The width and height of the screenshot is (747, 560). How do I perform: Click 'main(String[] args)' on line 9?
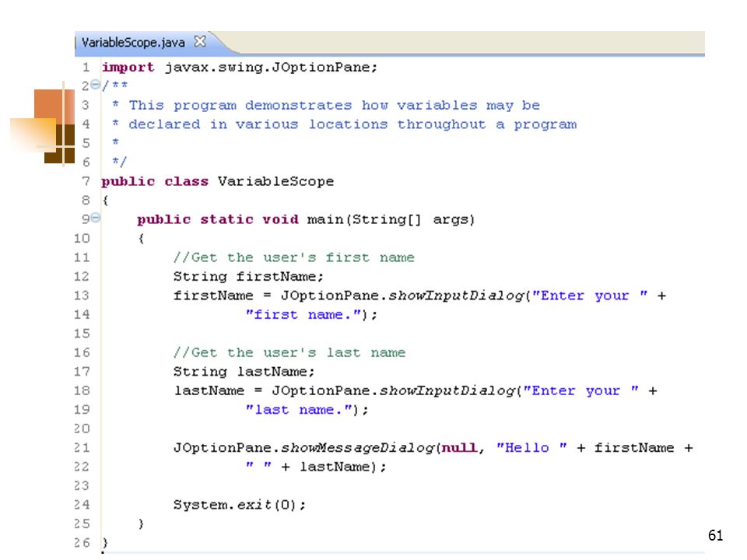[391, 219]
